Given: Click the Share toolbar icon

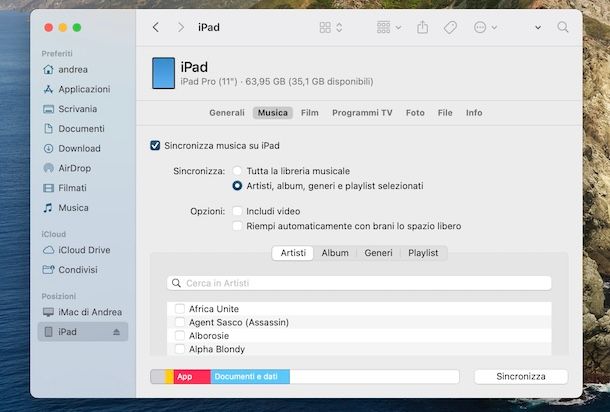Looking at the screenshot, I should [x=422, y=27].
